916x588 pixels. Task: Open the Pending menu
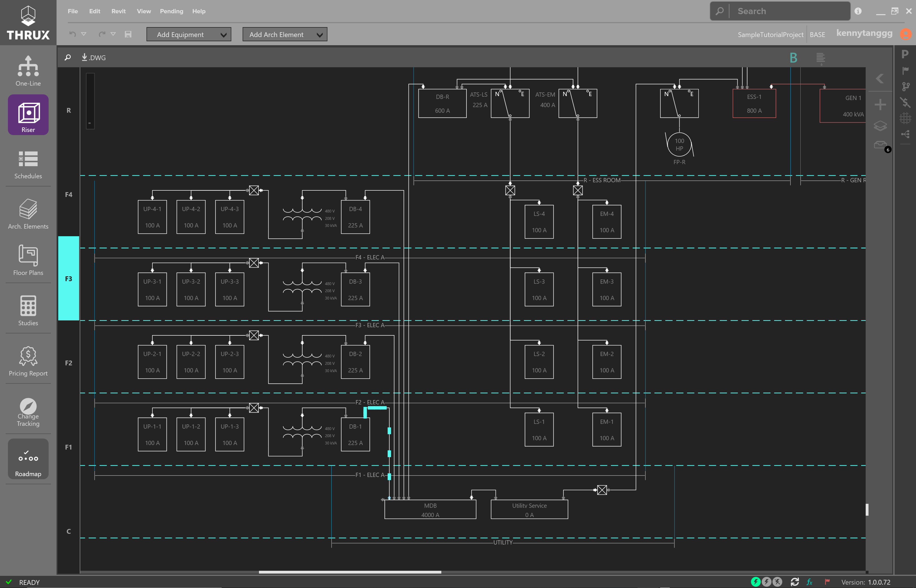[x=171, y=11]
